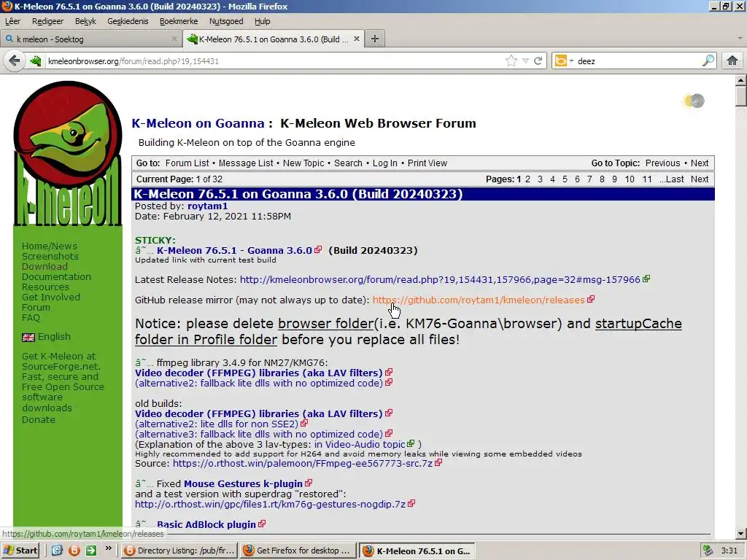Open the Nutsgoed menu
The image size is (747, 560).
click(x=226, y=21)
